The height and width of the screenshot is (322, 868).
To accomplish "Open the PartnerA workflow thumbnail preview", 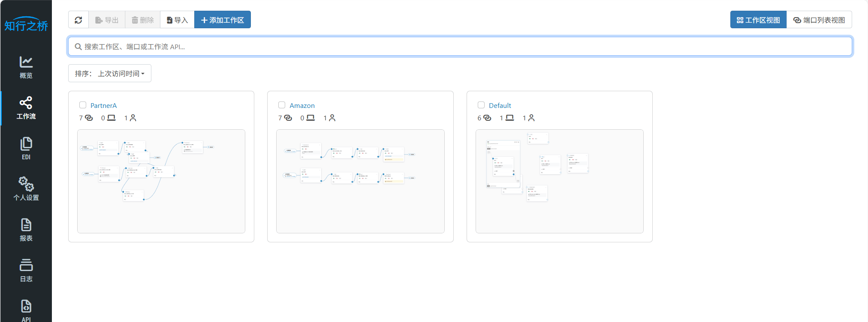I will pos(161,181).
